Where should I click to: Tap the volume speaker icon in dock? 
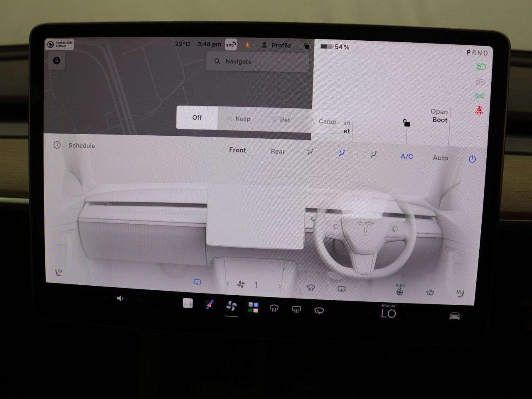coord(120,298)
